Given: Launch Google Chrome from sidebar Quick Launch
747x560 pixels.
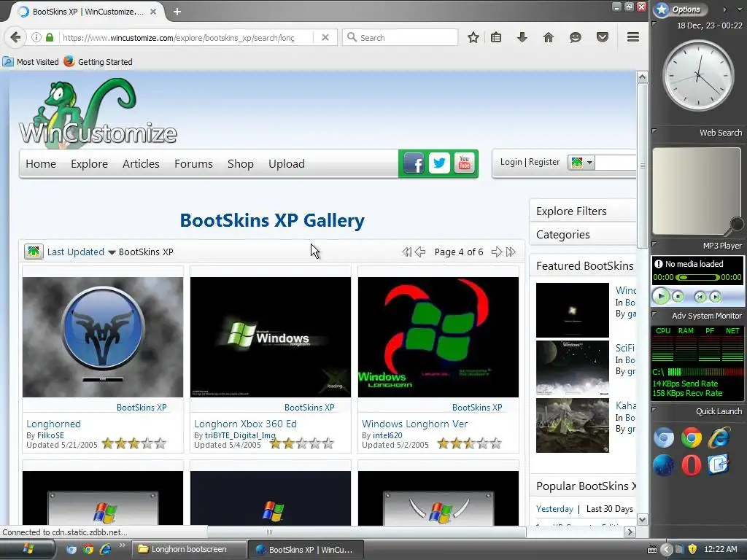Looking at the screenshot, I should click(692, 437).
